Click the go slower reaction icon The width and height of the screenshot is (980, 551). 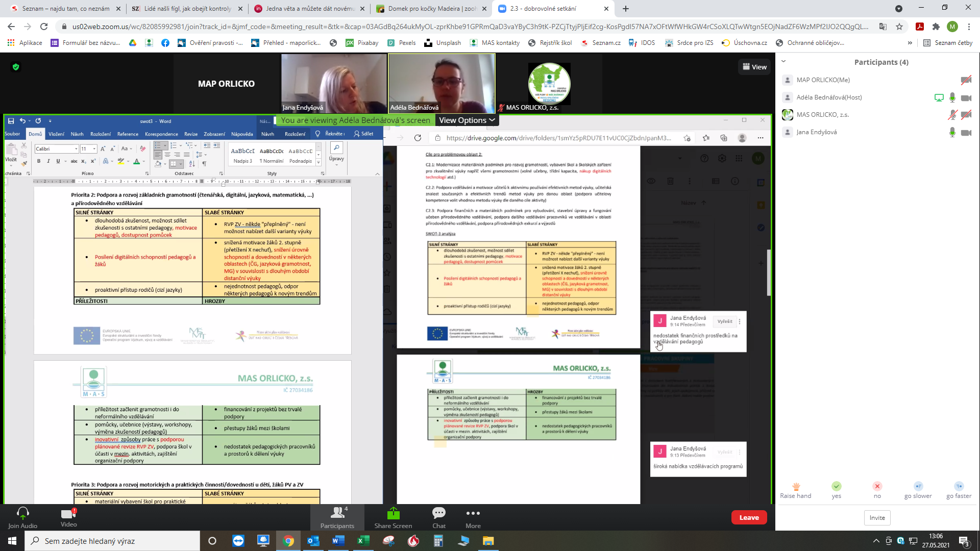tap(918, 486)
